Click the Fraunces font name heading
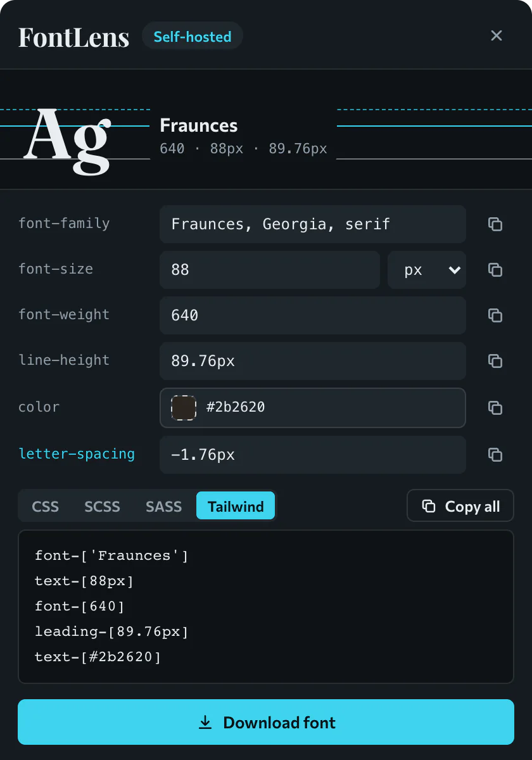This screenshot has width=532, height=760. click(199, 125)
